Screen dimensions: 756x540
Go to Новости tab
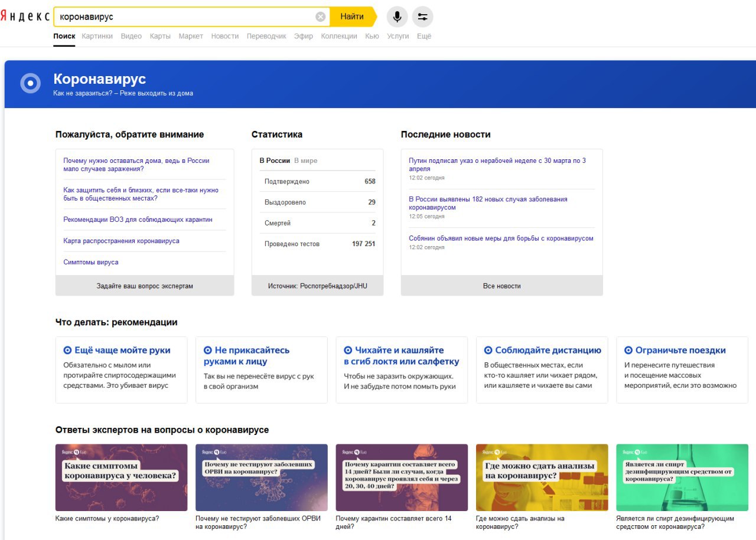click(x=225, y=36)
